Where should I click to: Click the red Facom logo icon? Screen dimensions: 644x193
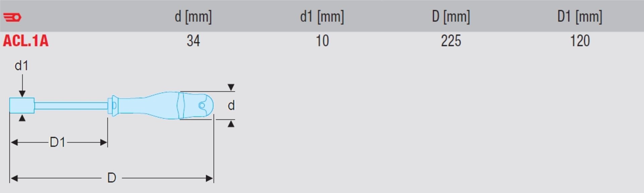tap(12, 17)
